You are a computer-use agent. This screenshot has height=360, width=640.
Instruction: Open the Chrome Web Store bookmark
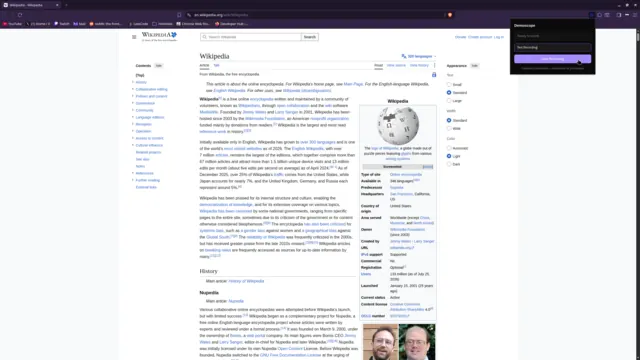pyautogui.click(x=193, y=24)
